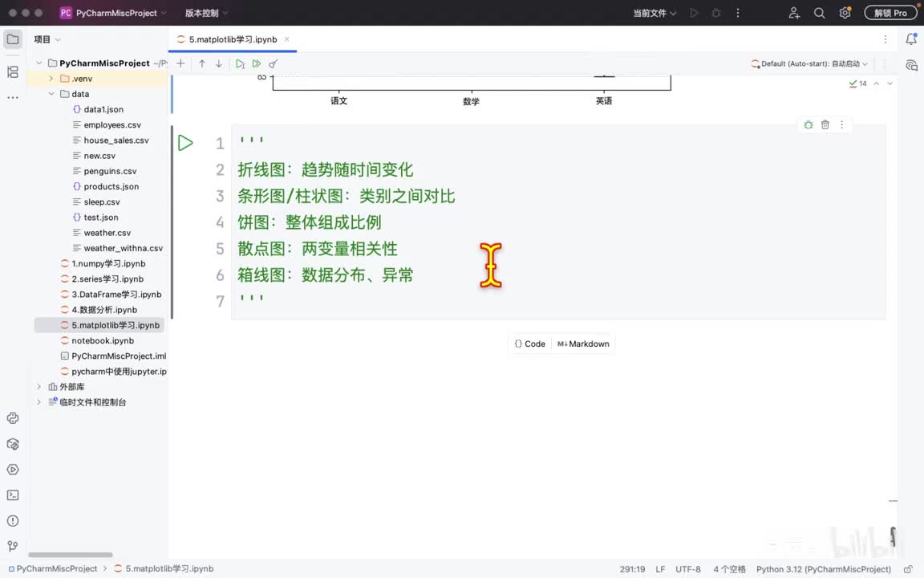The height and width of the screenshot is (578, 924).
Task: Clear all outputs in notebook toolbar
Action: point(273,63)
